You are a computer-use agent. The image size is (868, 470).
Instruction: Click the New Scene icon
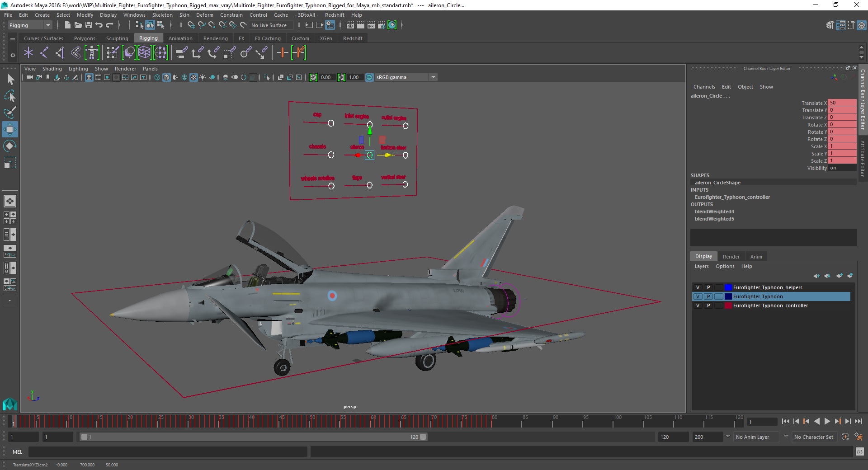coord(67,25)
